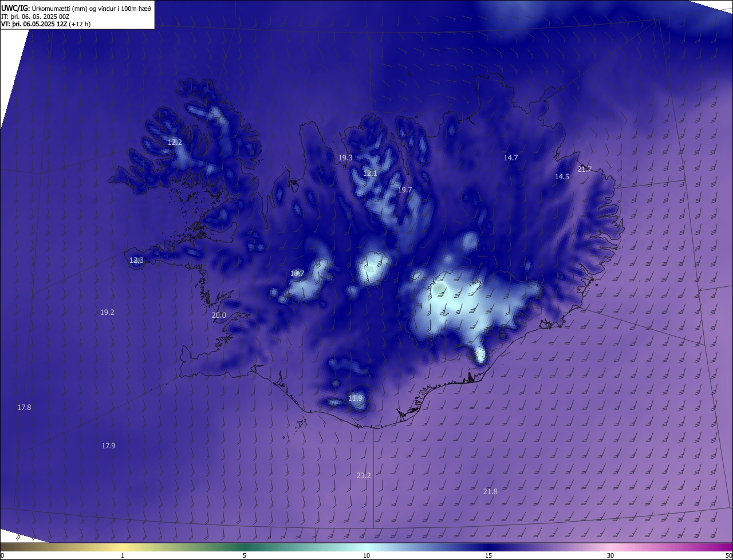Click the colorbar tick label 10
733x560 pixels.
click(366, 555)
